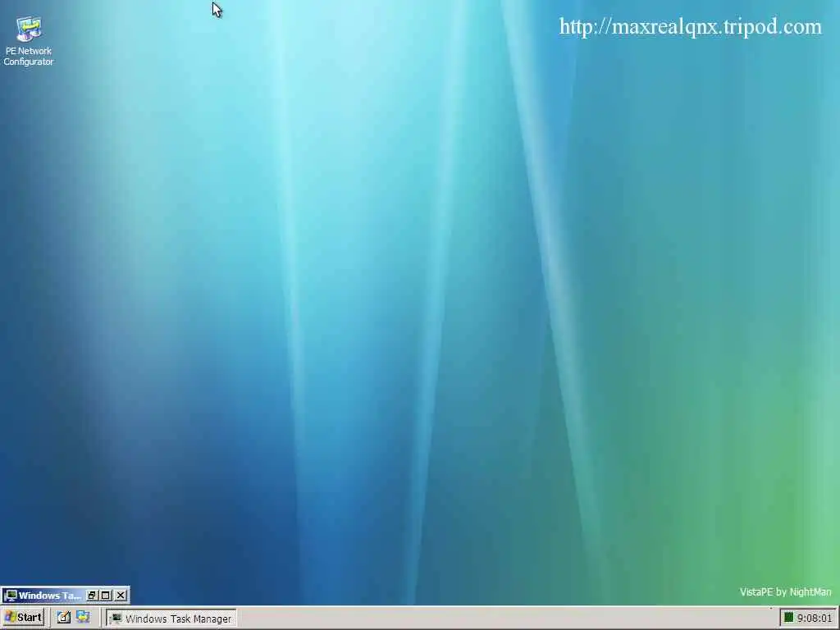The height and width of the screenshot is (630, 840).
Task: Click the 9:08:01 clock in the tray
Action: click(815, 619)
